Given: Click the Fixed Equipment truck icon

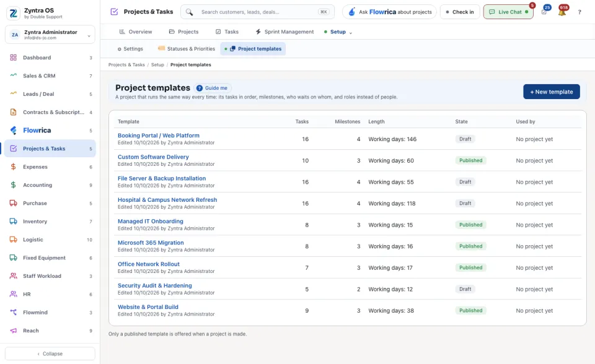Looking at the screenshot, I should pos(13,258).
